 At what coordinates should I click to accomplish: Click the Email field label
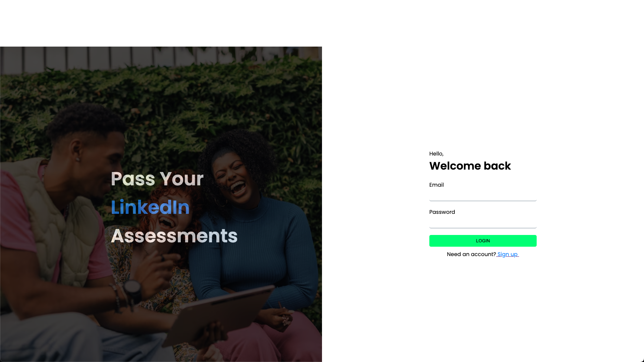pyautogui.click(x=436, y=185)
